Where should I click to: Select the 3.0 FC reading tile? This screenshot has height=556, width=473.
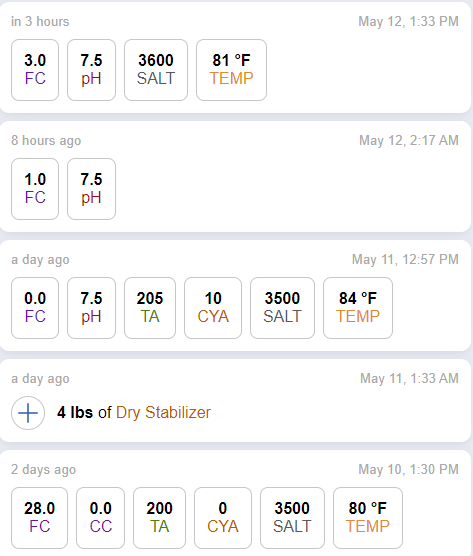coord(35,70)
